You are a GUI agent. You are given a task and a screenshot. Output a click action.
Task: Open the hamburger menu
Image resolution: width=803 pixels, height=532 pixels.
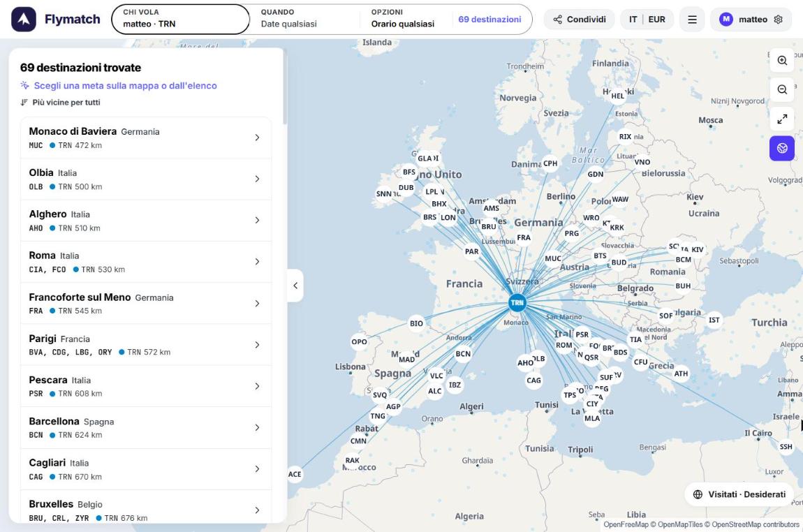coord(692,20)
